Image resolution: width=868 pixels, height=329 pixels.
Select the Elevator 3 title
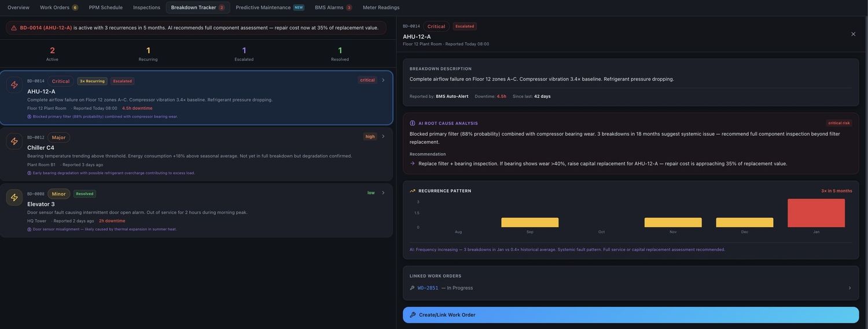click(41, 204)
